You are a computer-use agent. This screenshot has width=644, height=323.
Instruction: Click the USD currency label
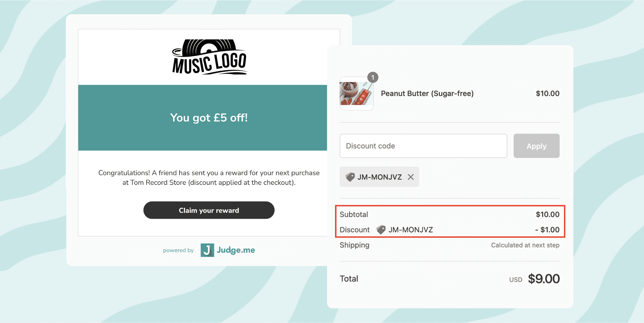tap(515, 280)
